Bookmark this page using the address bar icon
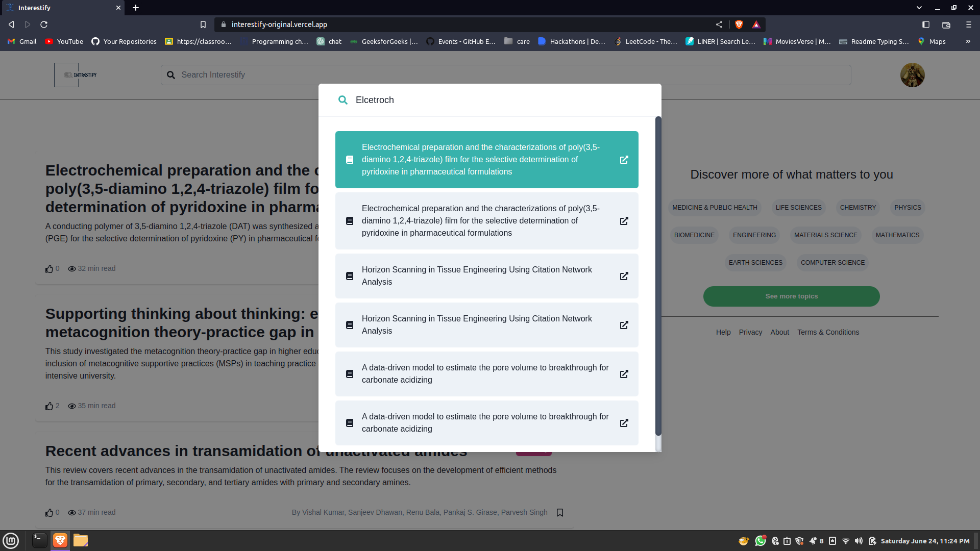980x551 pixels. click(203, 24)
